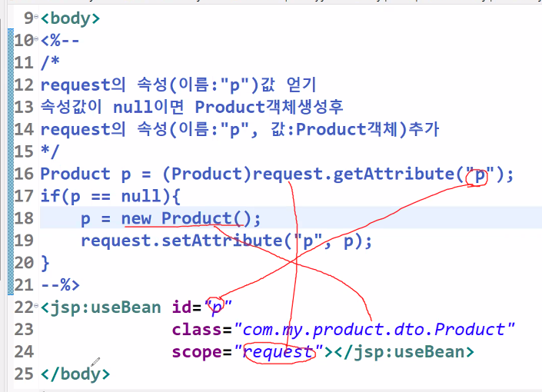Click the "scope" attribute name on line 24
542x392 pixels.
(198, 352)
